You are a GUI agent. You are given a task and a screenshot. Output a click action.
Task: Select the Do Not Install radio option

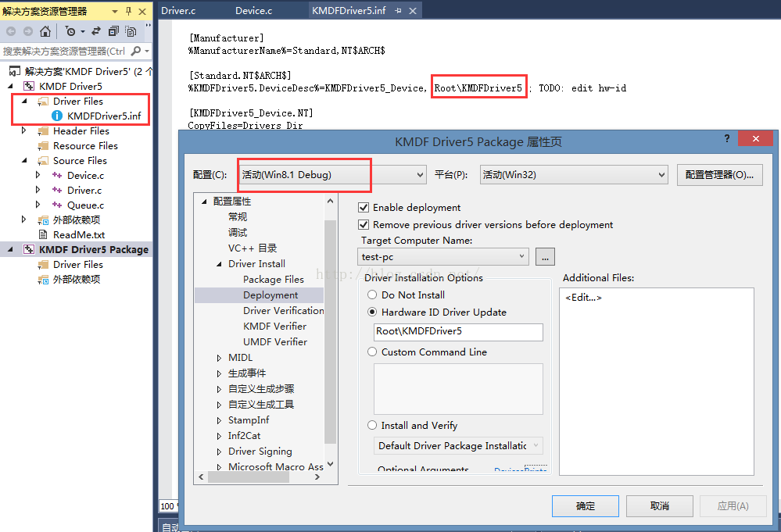point(372,295)
